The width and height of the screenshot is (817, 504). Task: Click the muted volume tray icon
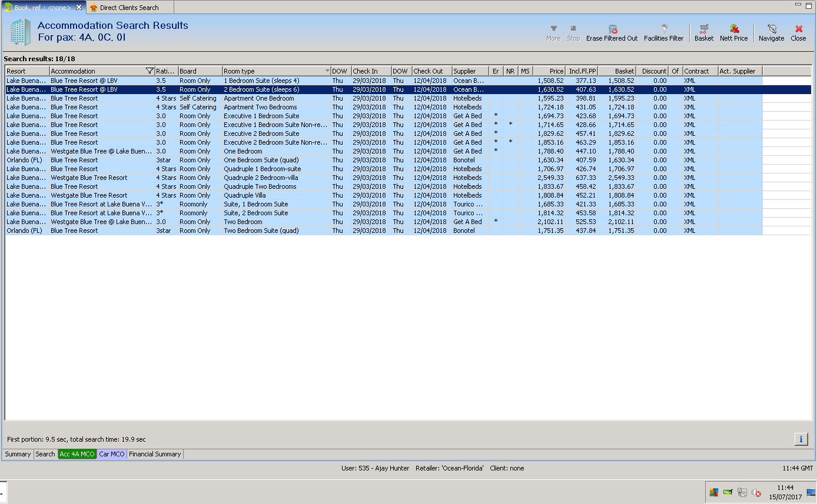756,492
